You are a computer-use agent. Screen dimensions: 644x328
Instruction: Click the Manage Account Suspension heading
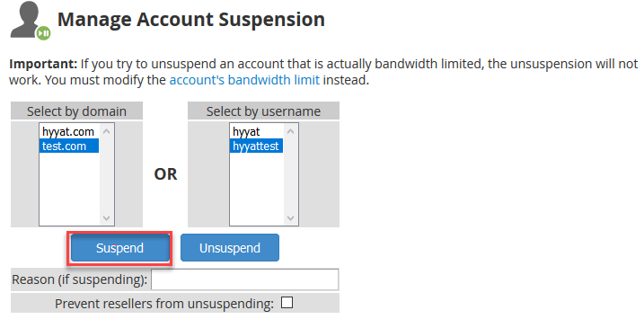tap(191, 19)
